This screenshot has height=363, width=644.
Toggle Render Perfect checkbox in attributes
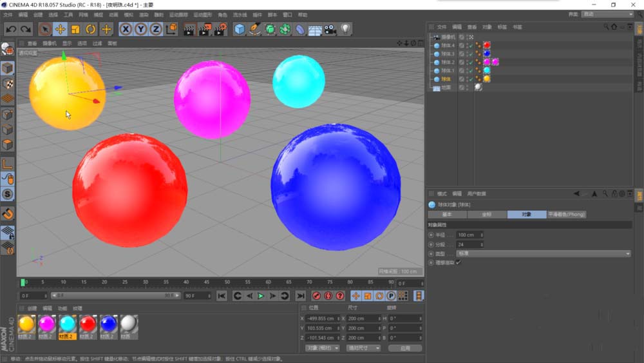(x=459, y=262)
